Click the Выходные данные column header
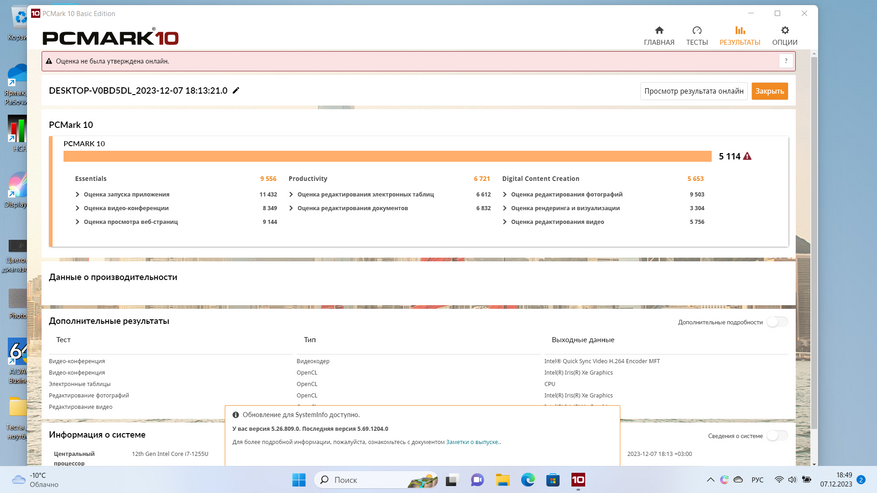 pos(583,340)
